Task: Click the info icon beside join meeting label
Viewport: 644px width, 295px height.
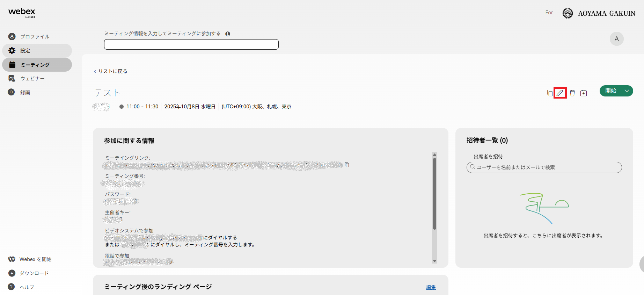Action: pyautogui.click(x=228, y=34)
